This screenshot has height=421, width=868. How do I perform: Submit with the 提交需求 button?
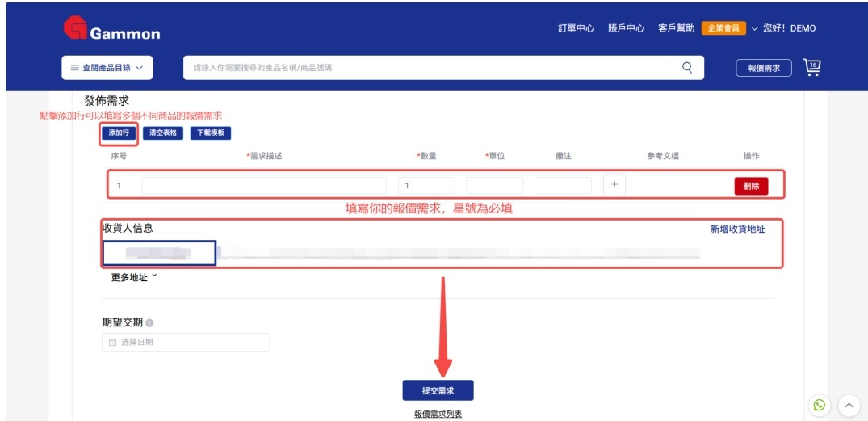coord(438,390)
